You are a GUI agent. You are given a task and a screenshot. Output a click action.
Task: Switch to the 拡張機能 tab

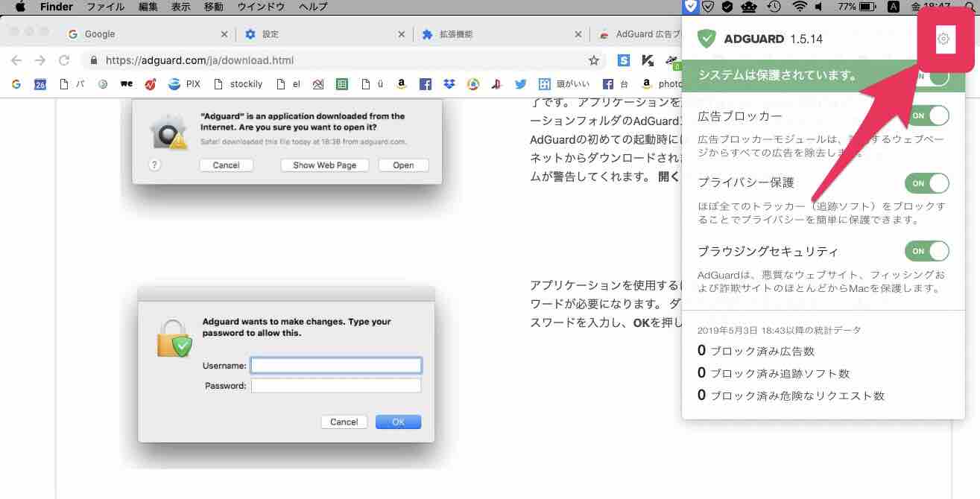(500, 34)
